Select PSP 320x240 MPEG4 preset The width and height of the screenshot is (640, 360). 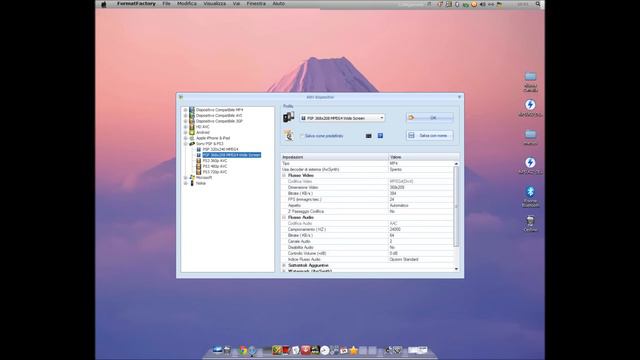point(220,149)
